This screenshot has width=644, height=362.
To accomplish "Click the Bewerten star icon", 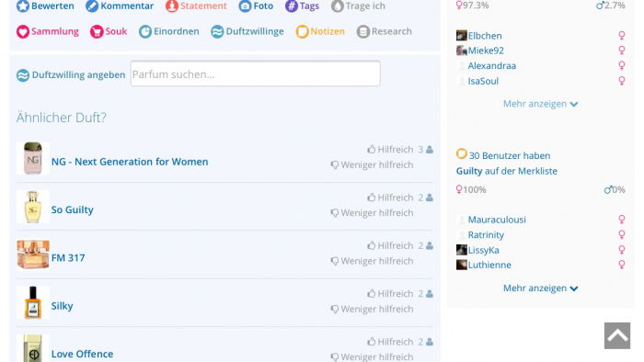I will tap(23, 6).
